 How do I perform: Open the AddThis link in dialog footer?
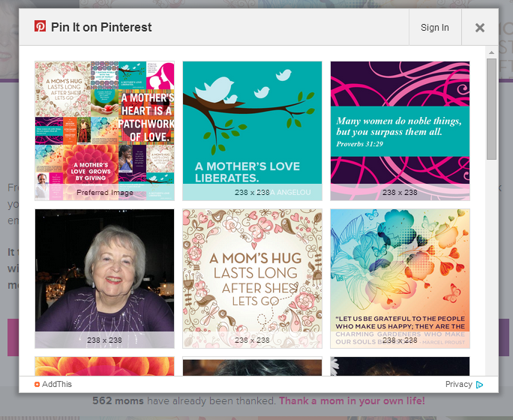pyautogui.click(x=56, y=384)
